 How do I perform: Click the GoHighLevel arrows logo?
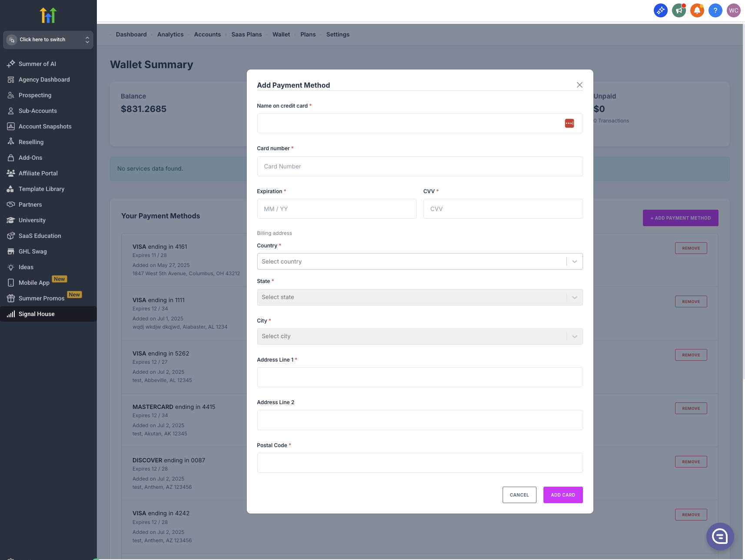[48, 15]
